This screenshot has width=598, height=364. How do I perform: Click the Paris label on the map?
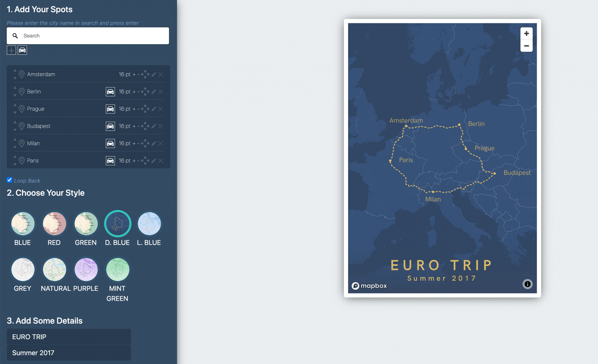(406, 160)
